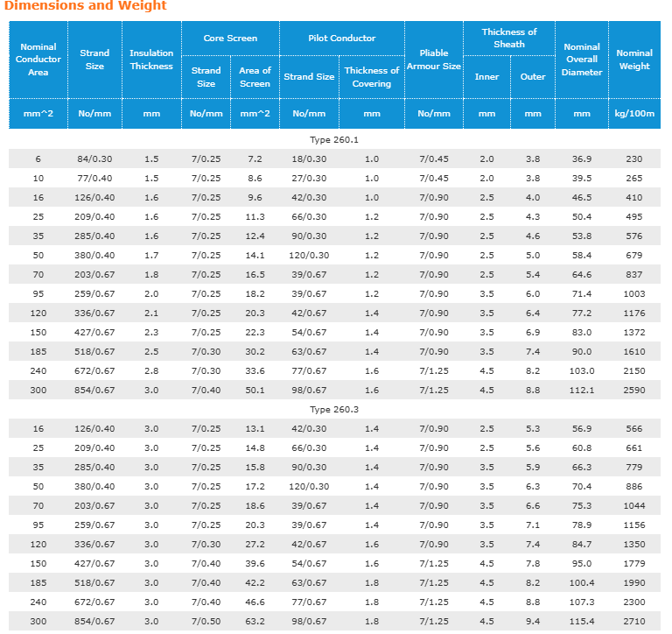This screenshot has height=634, width=672.
Task: Select the "kg/100m" unit cell
Action: [634, 114]
